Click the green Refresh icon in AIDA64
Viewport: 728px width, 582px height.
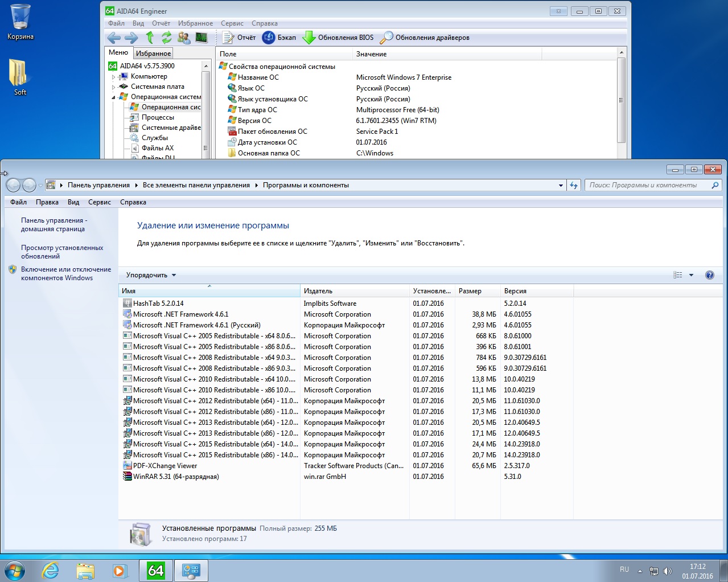point(166,38)
